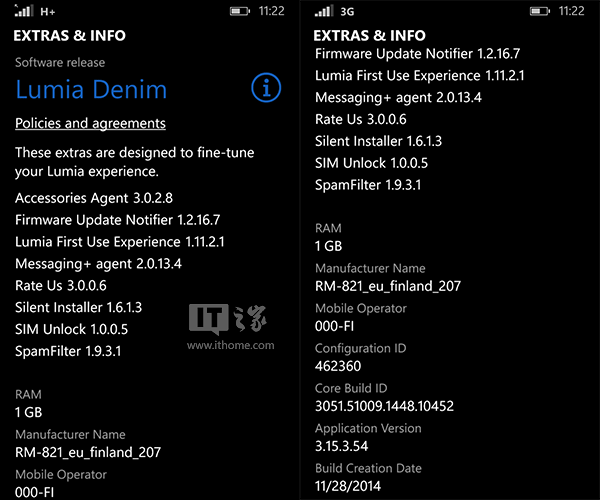600x500 pixels.
Task: Tap the Core Build ID label
Action: (350, 388)
